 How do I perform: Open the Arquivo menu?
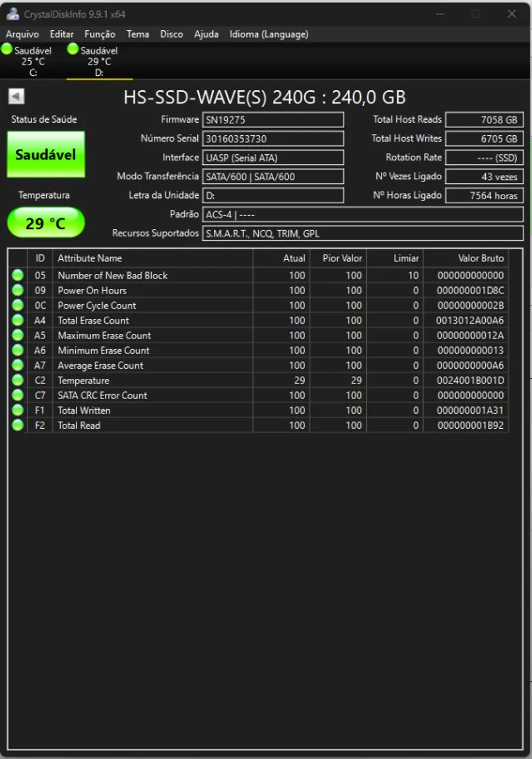pos(23,34)
